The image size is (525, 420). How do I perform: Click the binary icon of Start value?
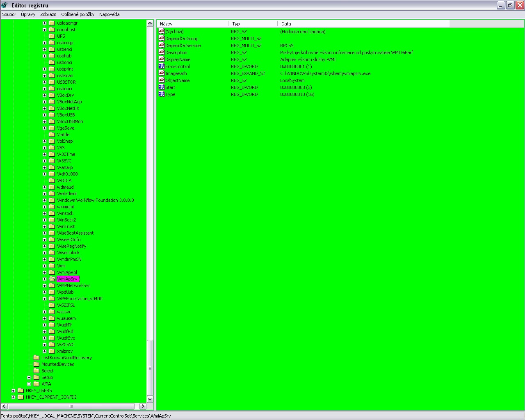click(162, 87)
